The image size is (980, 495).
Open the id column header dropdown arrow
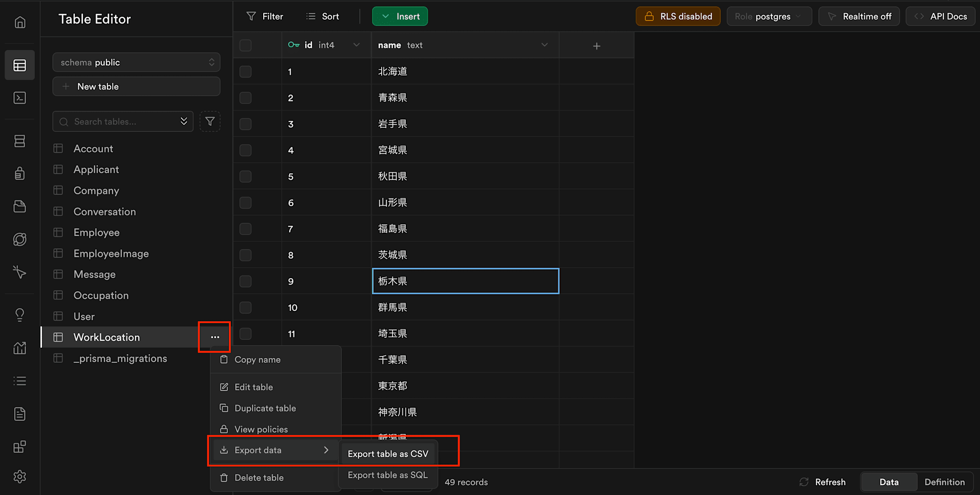(x=356, y=45)
